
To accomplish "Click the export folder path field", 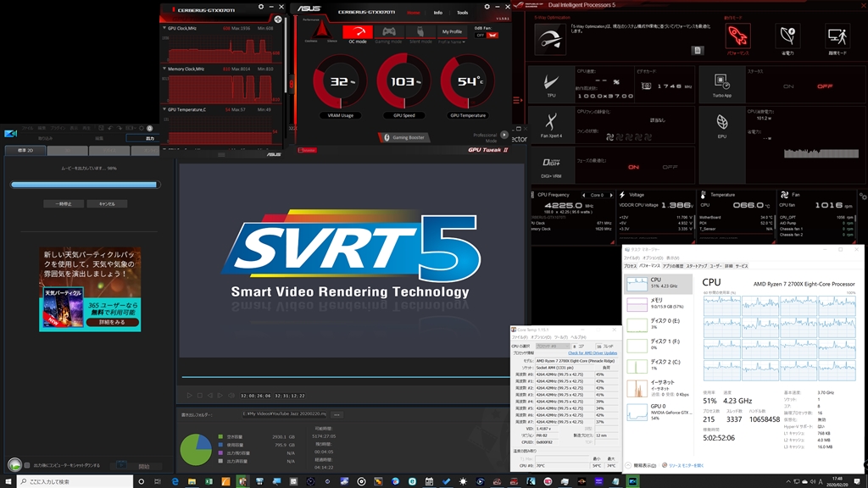I will coord(285,413).
